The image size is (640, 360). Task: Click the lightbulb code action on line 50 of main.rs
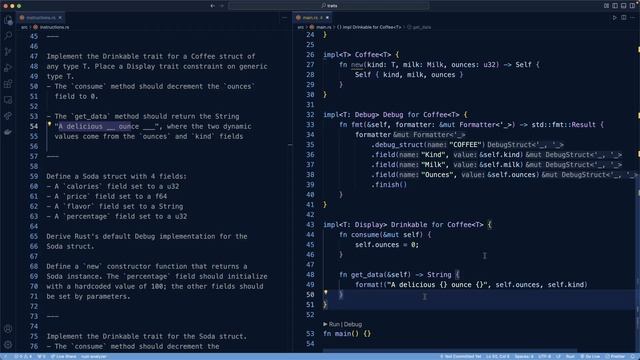click(325, 292)
